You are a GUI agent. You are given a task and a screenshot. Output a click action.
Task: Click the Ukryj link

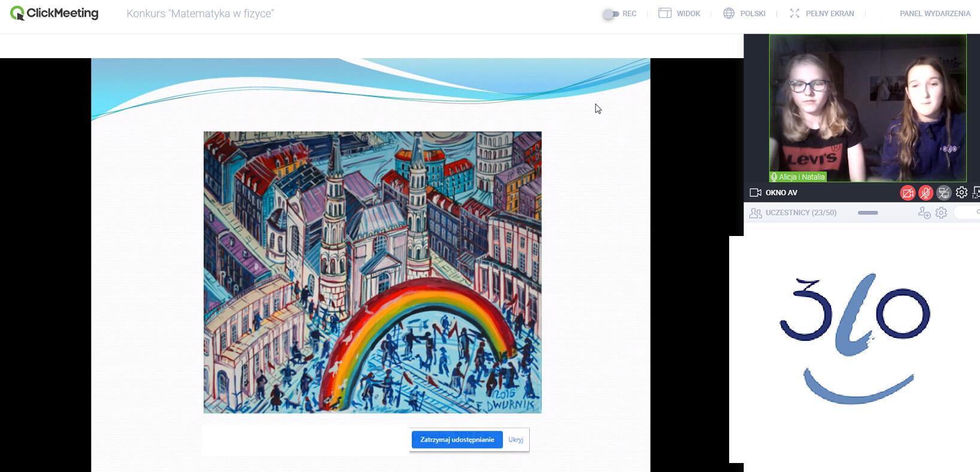pyautogui.click(x=515, y=440)
